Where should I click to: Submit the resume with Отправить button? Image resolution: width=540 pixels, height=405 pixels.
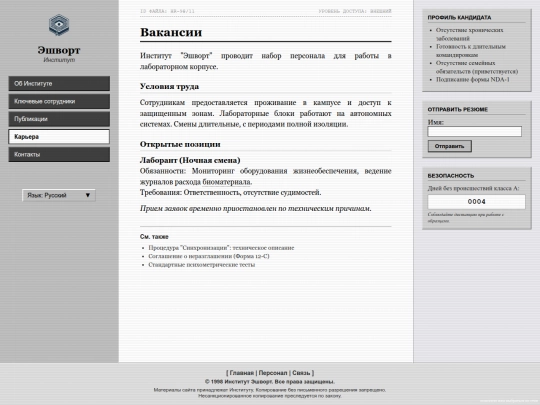click(449, 146)
